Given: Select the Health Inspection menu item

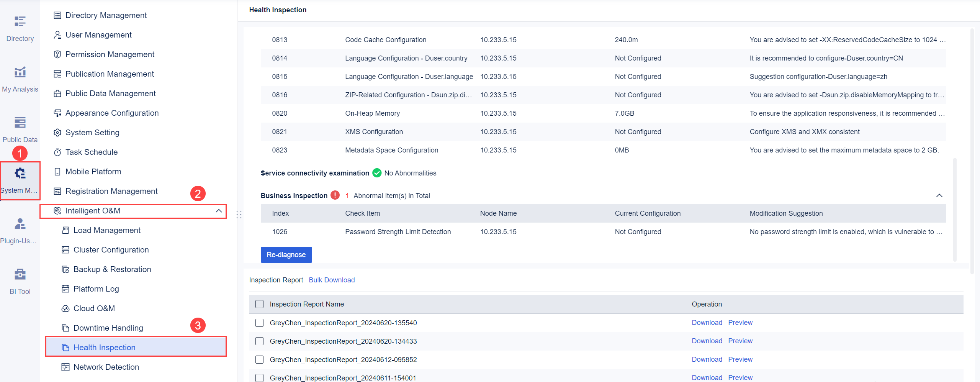Looking at the screenshot, I should 136,347.
